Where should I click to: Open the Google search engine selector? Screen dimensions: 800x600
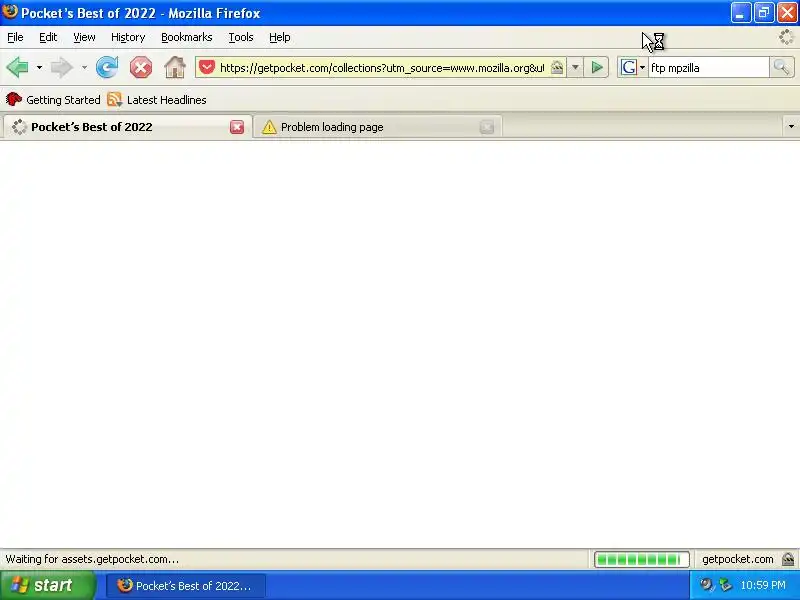click(x=633, y=67)
